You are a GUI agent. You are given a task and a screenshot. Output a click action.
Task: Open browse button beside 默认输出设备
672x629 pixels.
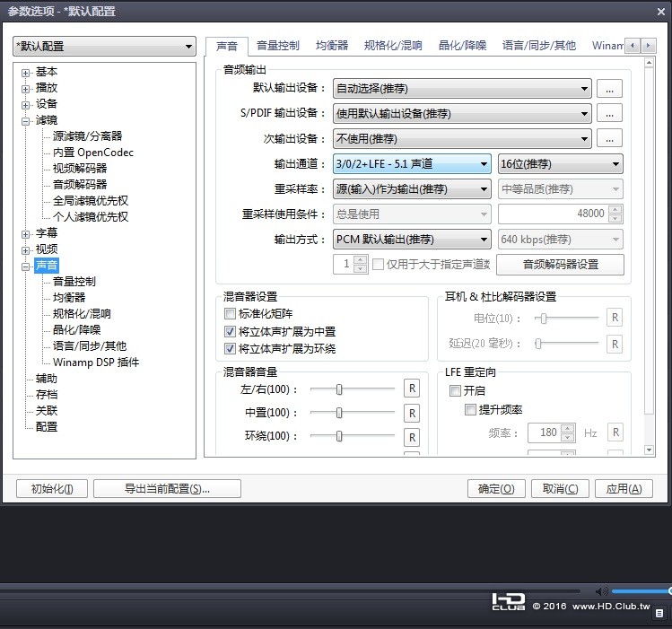point(609,89)
